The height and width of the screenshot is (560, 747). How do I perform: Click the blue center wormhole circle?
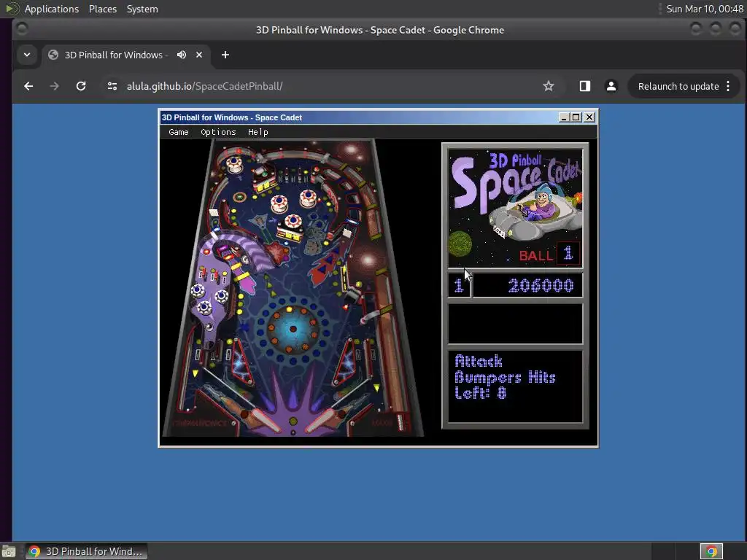coord(293,329)
